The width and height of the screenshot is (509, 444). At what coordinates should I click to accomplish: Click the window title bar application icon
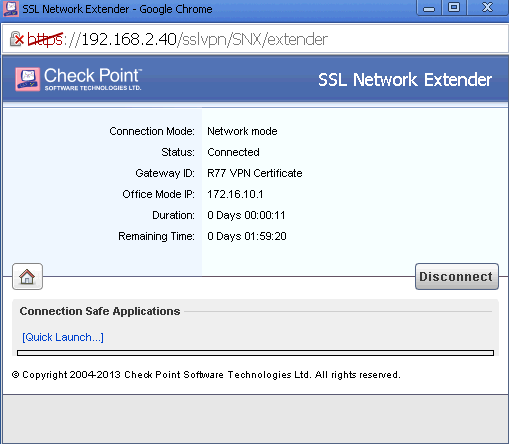(11, 9)
